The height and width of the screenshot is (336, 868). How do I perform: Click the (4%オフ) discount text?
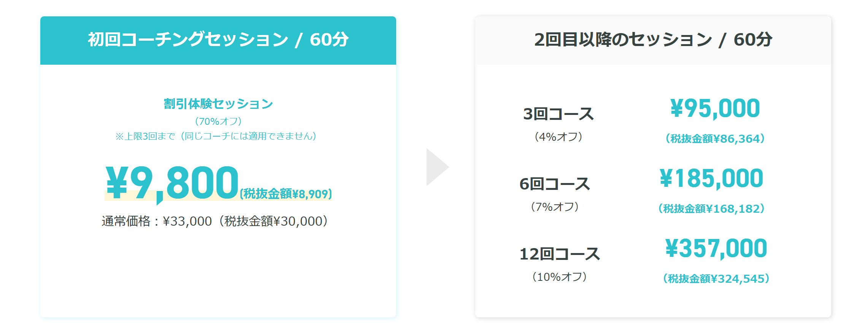558,137
